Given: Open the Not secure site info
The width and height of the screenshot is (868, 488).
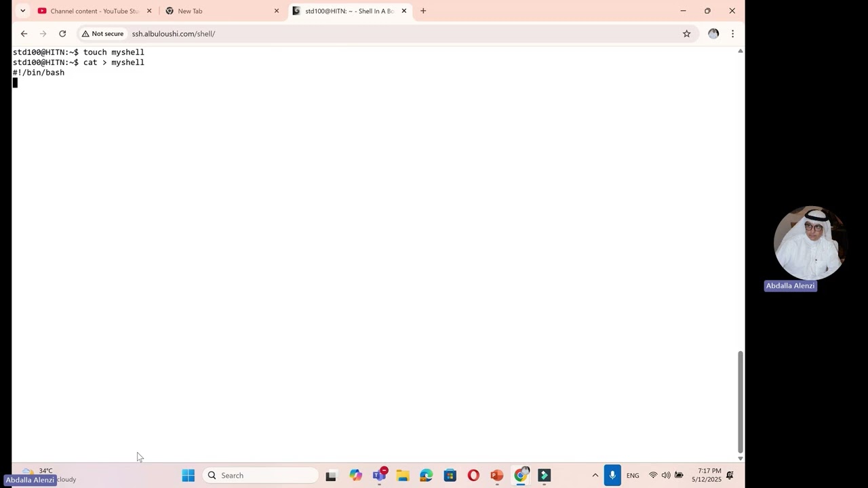Looking at the screenshot, I should (102, 33).
